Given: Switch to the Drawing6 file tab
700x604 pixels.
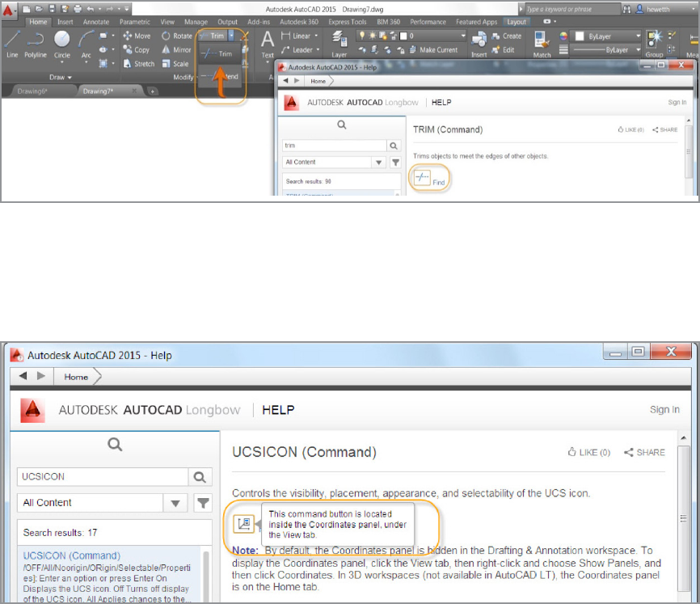Looking at the screenshot, I should [x=32, y=91].
